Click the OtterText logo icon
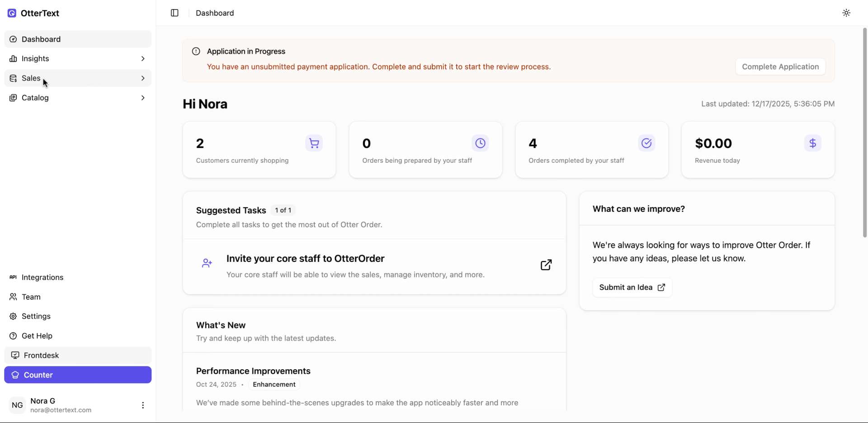Viewport: 868px width, 423px height. click(x=12, y=13)
